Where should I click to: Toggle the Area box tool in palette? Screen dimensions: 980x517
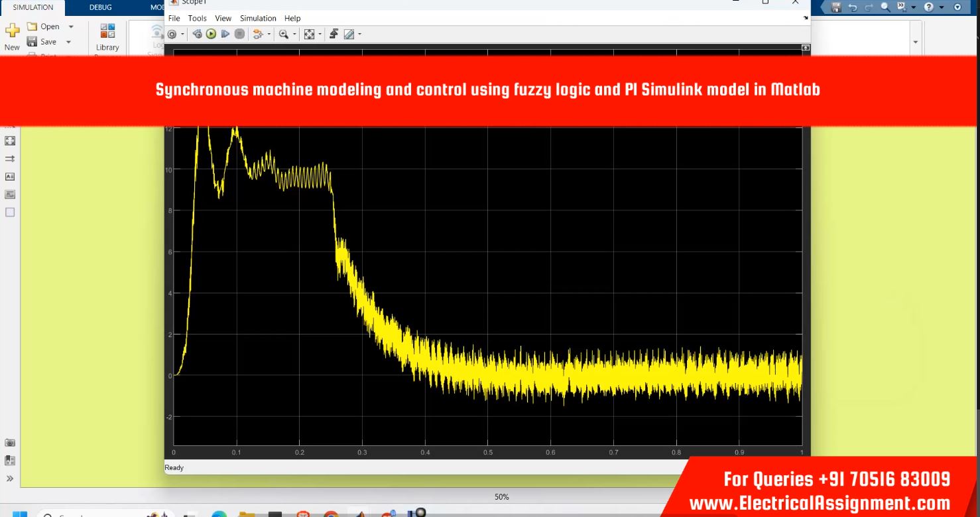click(10, 212)
